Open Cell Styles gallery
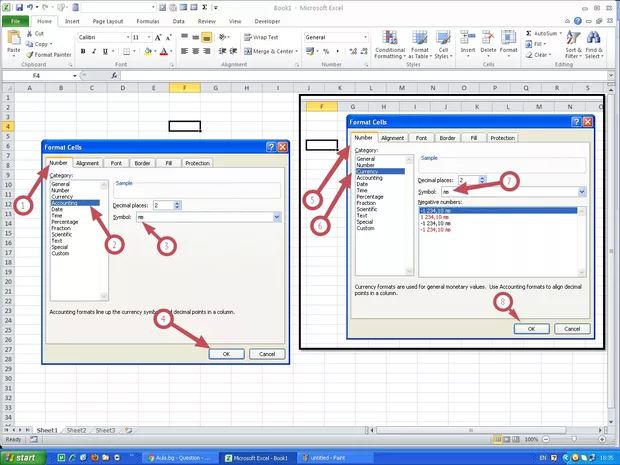The height and width of the screenshot is (465, 620). coord(443,45)
